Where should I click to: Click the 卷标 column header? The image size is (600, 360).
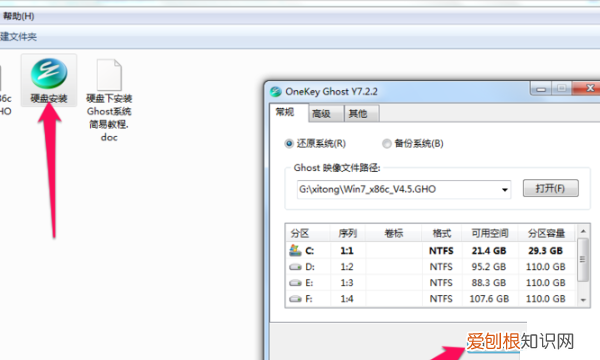(394, 233)
